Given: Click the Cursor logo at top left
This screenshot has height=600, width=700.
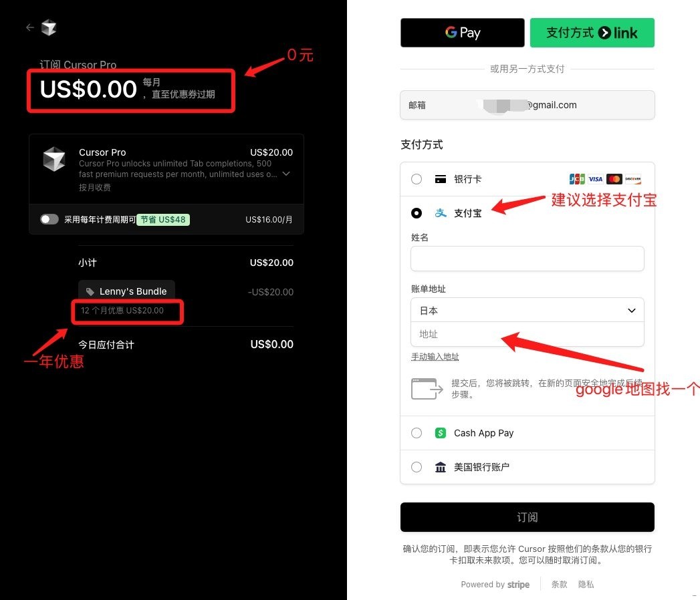Looking at the screenshot, I should click(x=49, y=27).
